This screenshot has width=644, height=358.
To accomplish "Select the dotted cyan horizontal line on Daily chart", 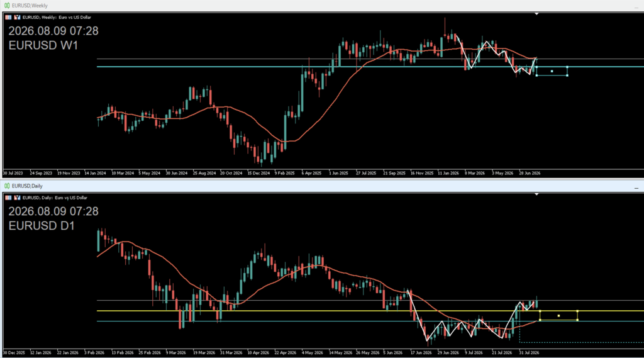I will (583, 342).
